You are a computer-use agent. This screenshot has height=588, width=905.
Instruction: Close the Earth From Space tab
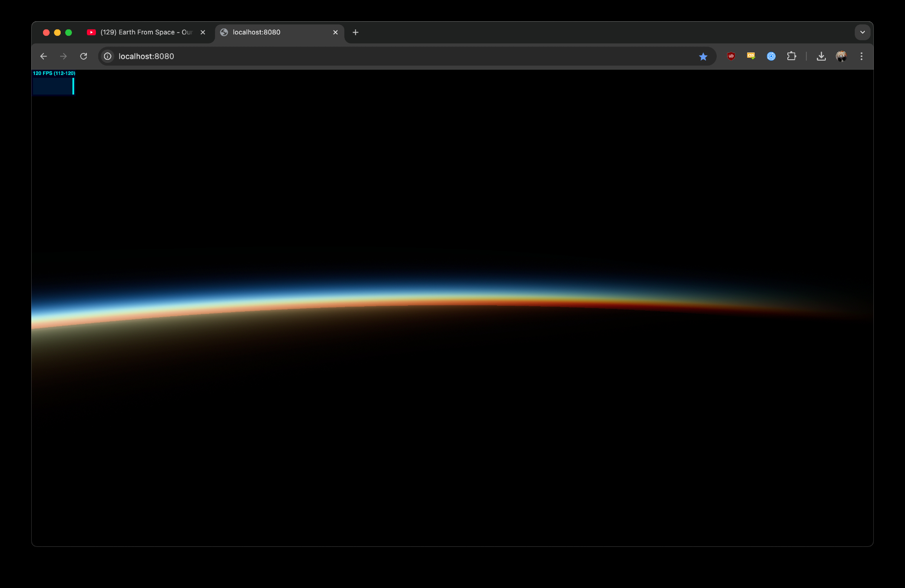(x=203, y=32)
